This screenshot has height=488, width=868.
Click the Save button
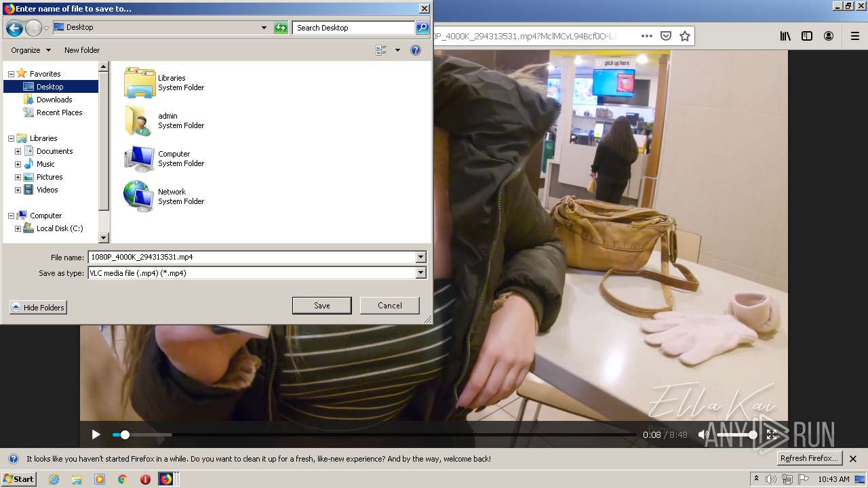point(321,306)
